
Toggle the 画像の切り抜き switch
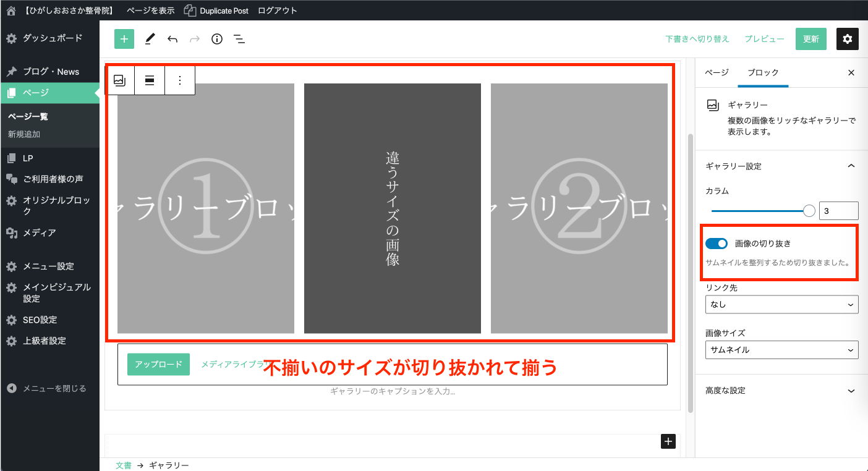pos(717,244)
